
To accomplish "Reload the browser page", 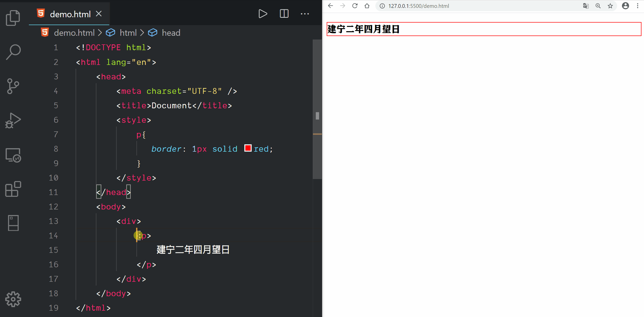I will [x=355, y=6].
